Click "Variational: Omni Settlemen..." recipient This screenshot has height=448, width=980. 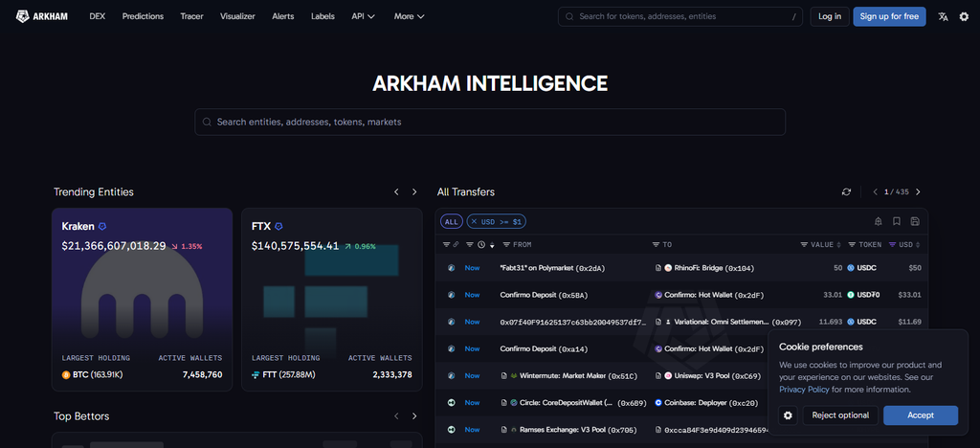pos(738,322)
